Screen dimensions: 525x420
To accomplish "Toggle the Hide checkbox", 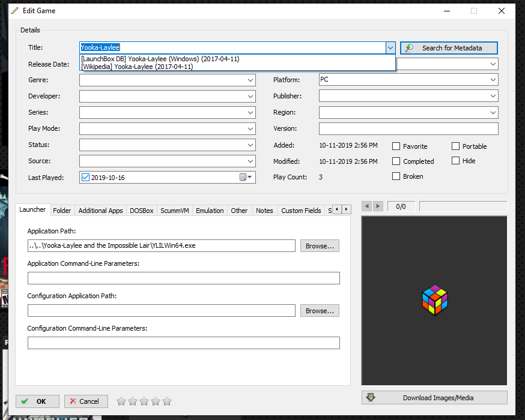I will coord(455,161).
